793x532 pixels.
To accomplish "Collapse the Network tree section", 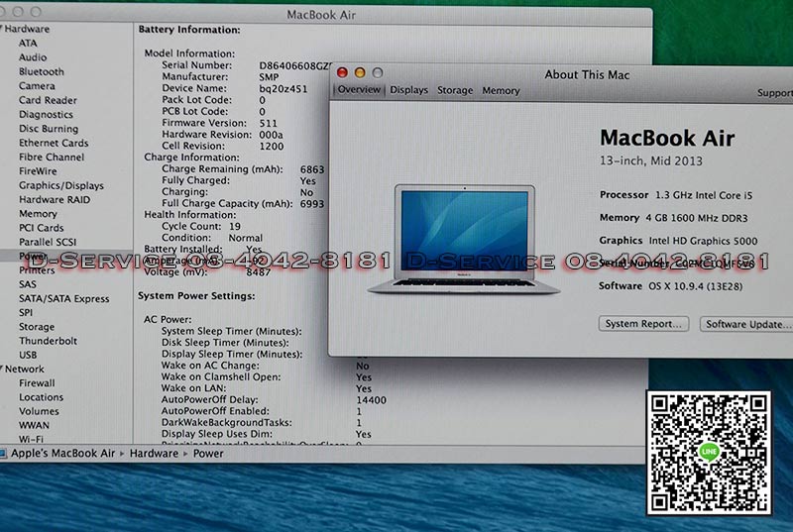I will point(2,369).
